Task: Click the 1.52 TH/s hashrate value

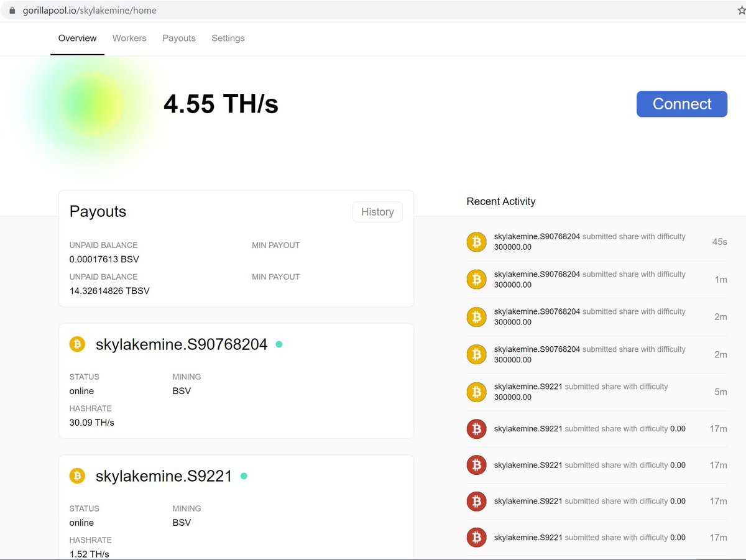Action: pos(90,554)
